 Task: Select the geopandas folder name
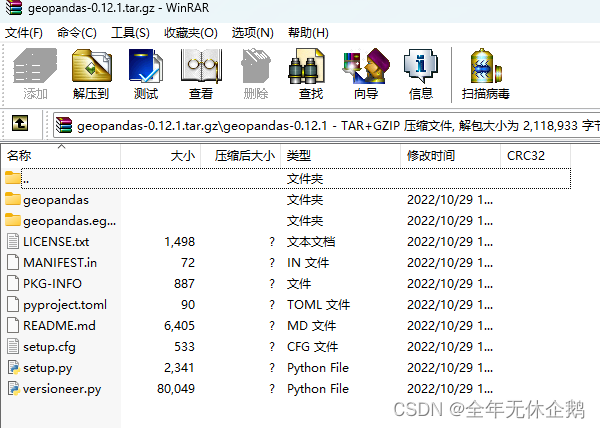coord(56,200)
